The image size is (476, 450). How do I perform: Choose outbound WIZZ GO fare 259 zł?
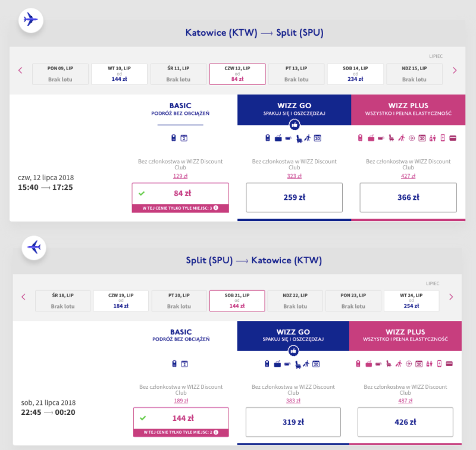(294, 197)
